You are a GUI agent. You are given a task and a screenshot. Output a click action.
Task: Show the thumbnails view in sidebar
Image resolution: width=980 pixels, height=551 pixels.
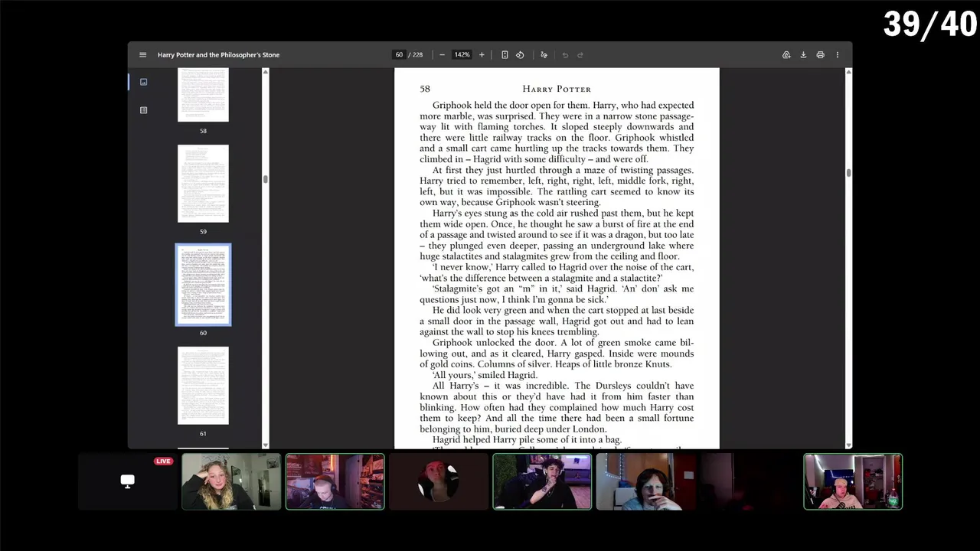pyautogui.click(x=143, y=82)
